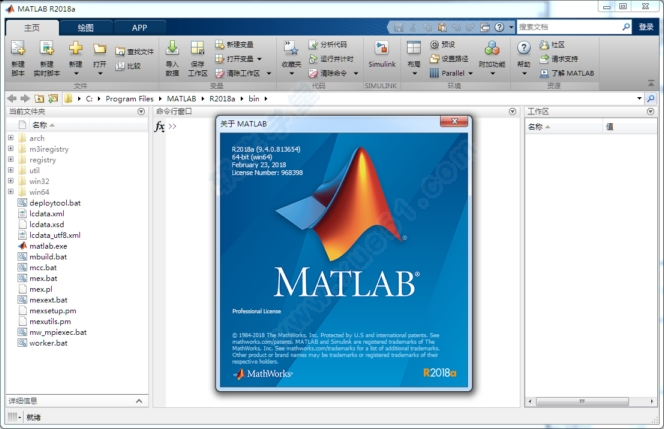Click Clear Commands (清除命令)

click(x=328, y=73)
